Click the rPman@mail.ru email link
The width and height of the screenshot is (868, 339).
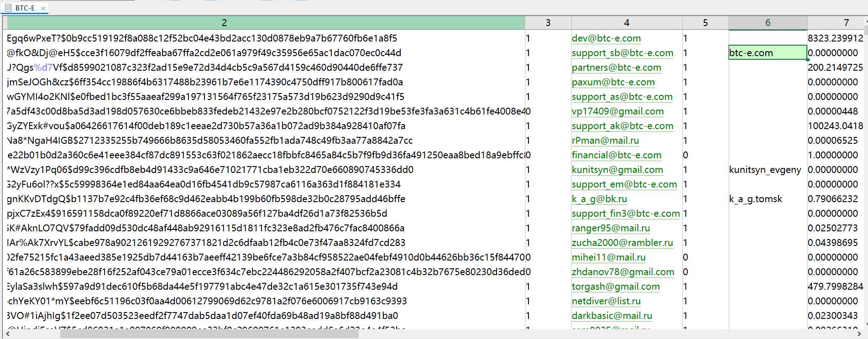pos(606,141)
